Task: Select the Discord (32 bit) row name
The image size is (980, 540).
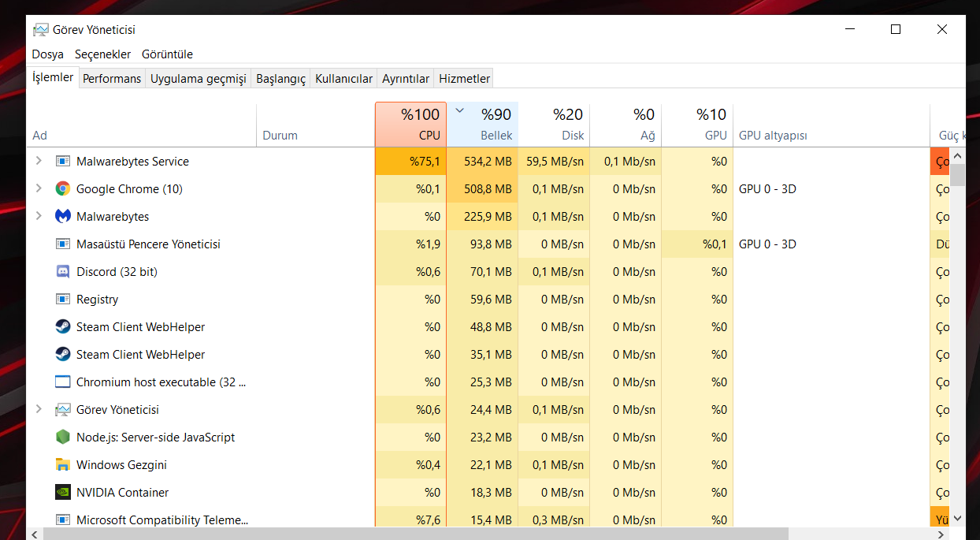Action: click(117, 272)
